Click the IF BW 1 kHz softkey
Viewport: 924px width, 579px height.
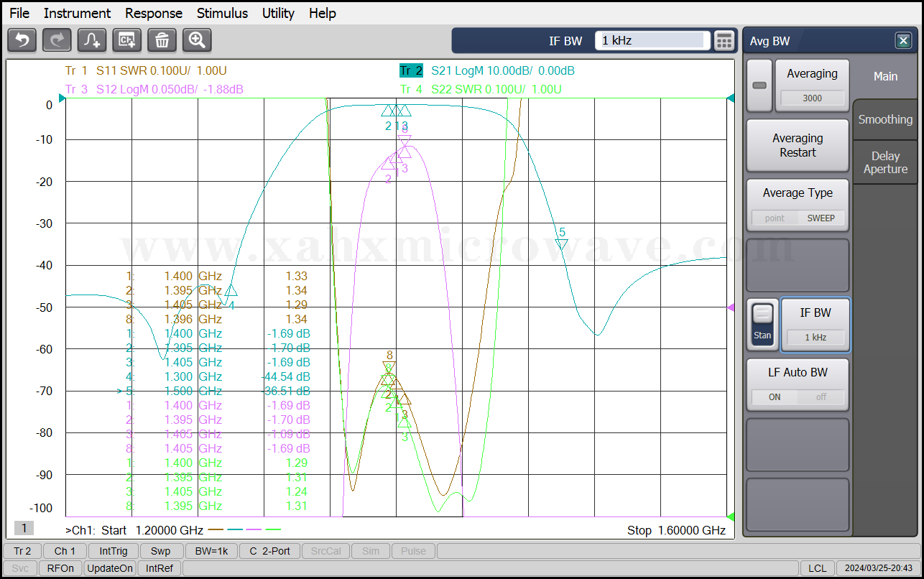pyautogui.click(x=815, y=324)
